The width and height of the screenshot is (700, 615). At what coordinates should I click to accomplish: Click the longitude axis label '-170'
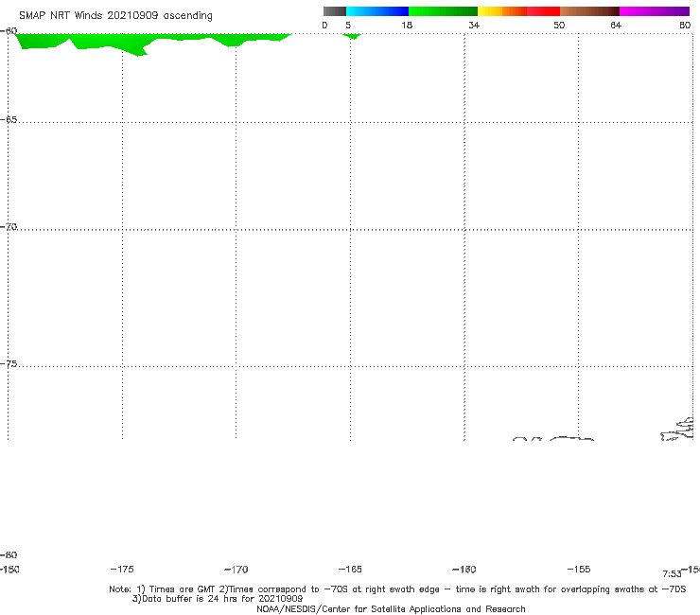point(236,570)
